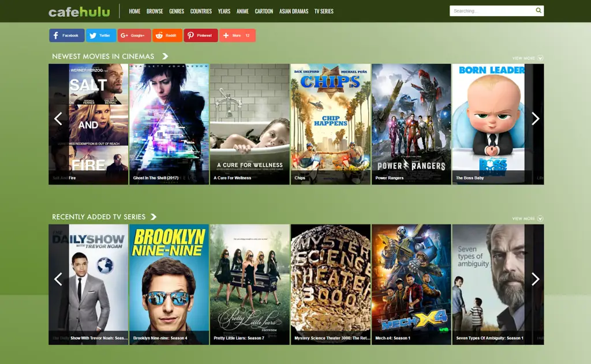The height and width of the screenshot is (364, 591).
Task: Go to next TV series carousel slide
Action: [x=535, y=279]
